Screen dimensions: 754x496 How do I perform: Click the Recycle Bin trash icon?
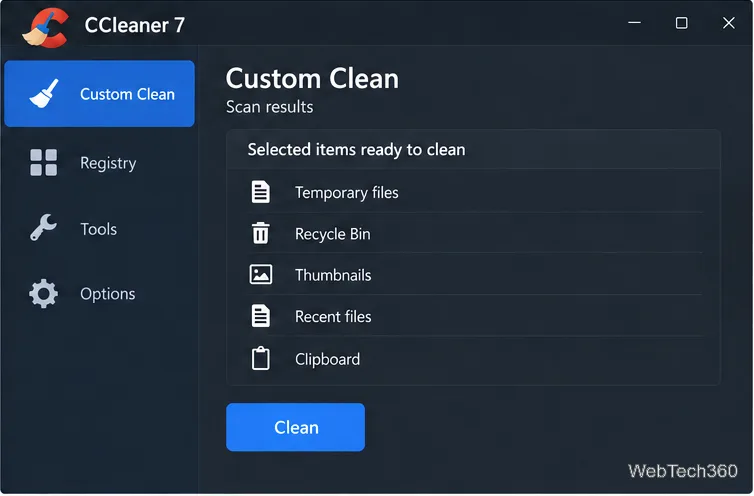261,233
